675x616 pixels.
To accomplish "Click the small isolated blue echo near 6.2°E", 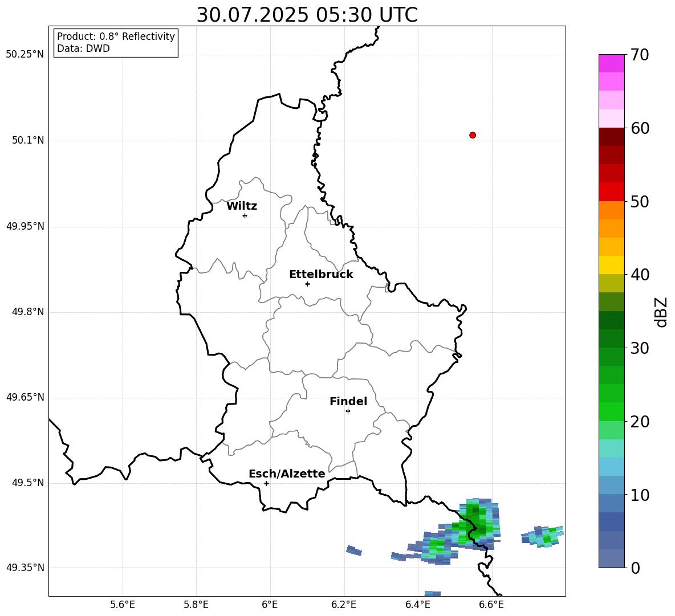I will click(354, 550).
